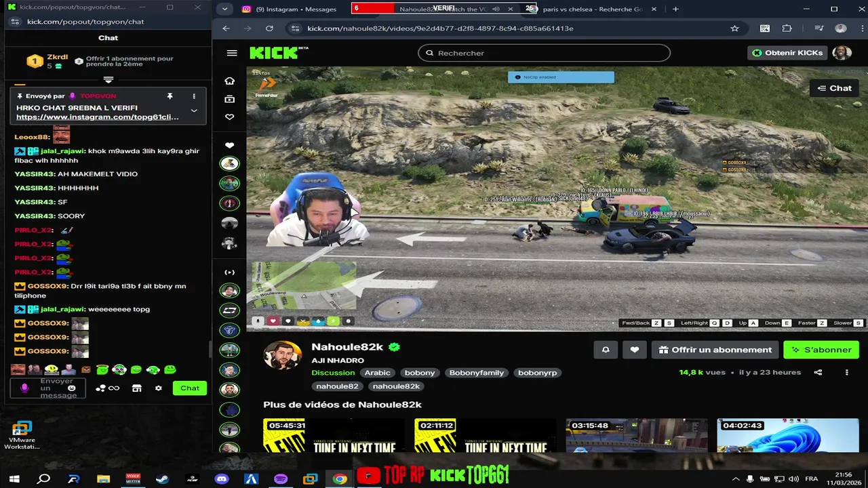Open the shop icon in chat toolbar
This screenshot has height=488, width=868.
[x=136, y=388]
